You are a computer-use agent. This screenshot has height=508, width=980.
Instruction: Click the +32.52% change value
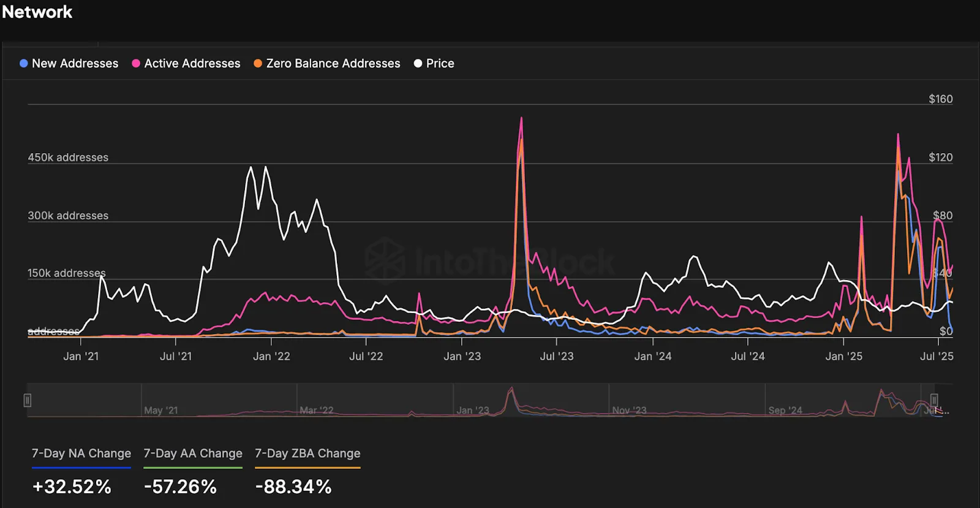[x=72, y=487]
